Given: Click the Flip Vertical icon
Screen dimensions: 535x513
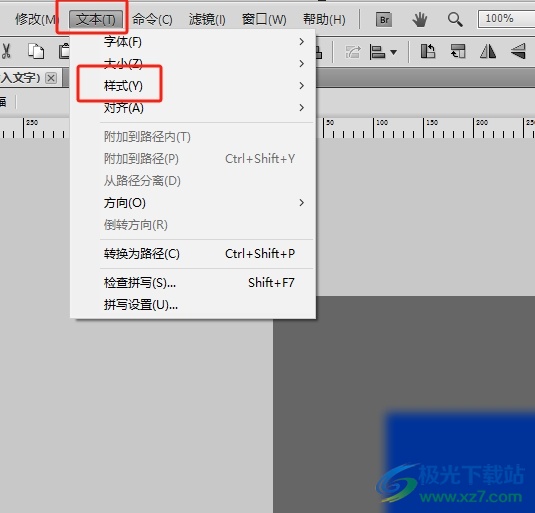Looking at the screenshot, I should (x=518, y=52).
